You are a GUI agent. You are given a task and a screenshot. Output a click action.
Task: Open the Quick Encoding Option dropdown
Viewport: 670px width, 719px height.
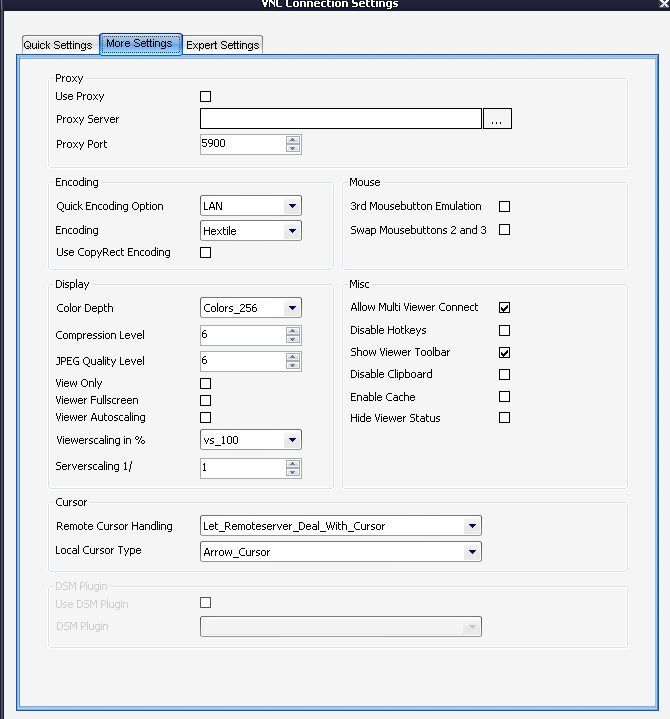pyautogui.click(x=251, y=206)
